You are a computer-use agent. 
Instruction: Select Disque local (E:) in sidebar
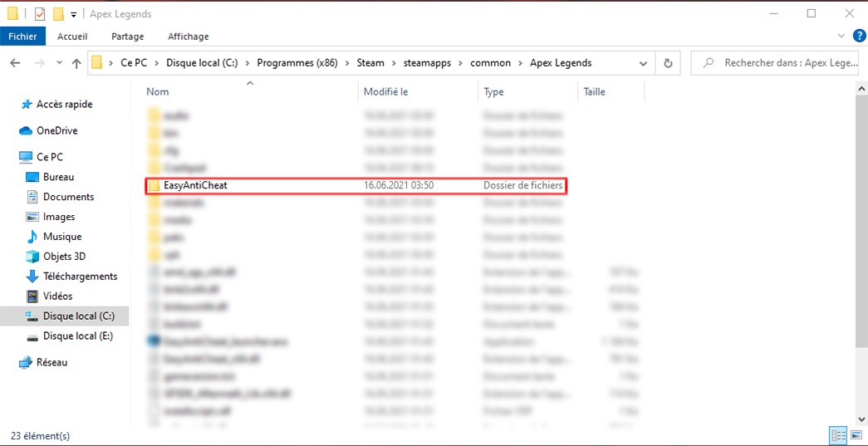(x=78, y=336)
